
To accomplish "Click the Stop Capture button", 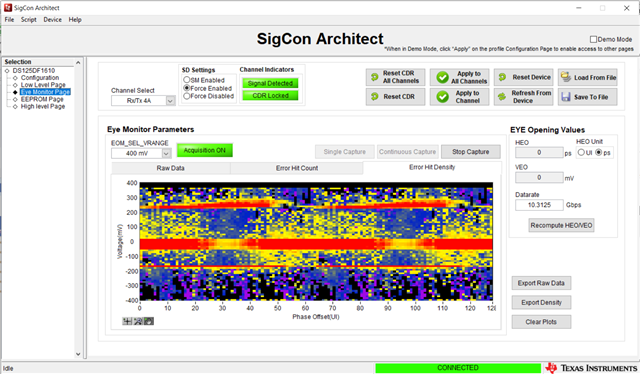I will tap(471, 151).
